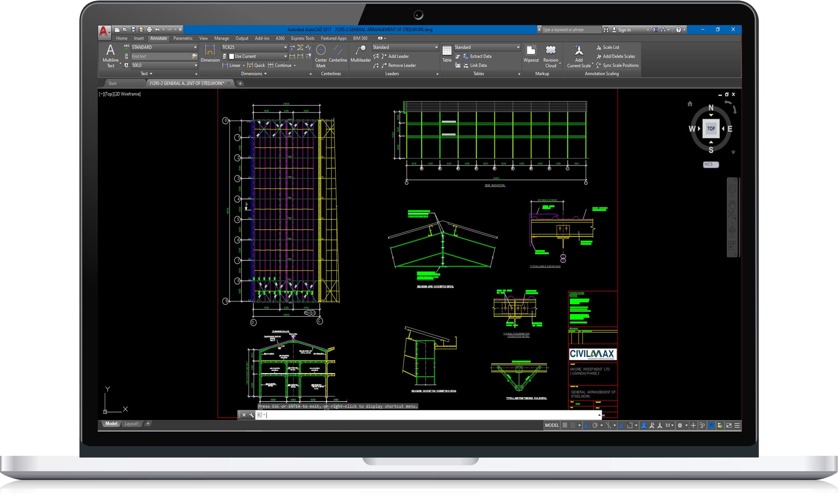Toggle show annotation objects in status bar
The image size is (838, 504).
click(644, 425)
